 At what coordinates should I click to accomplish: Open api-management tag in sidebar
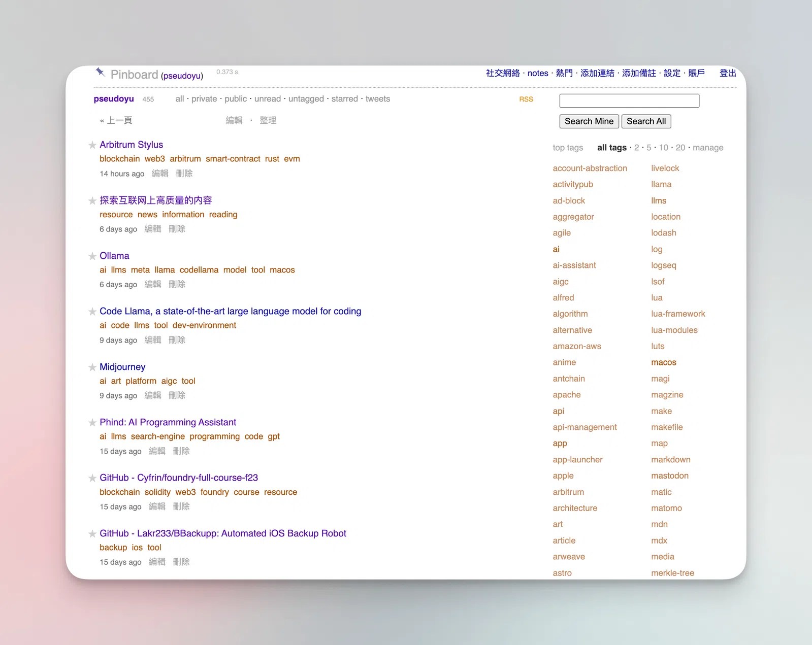pos(584,427)
